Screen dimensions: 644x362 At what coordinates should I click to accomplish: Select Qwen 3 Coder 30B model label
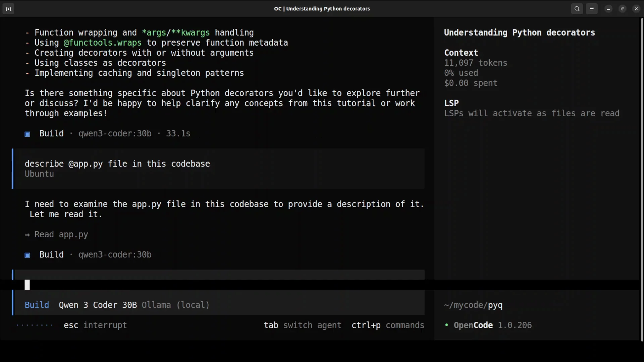(x=98, y=305)
